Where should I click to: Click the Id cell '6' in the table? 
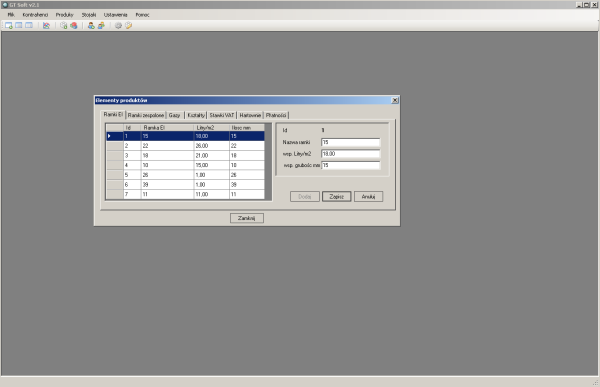tap(132, 185)
